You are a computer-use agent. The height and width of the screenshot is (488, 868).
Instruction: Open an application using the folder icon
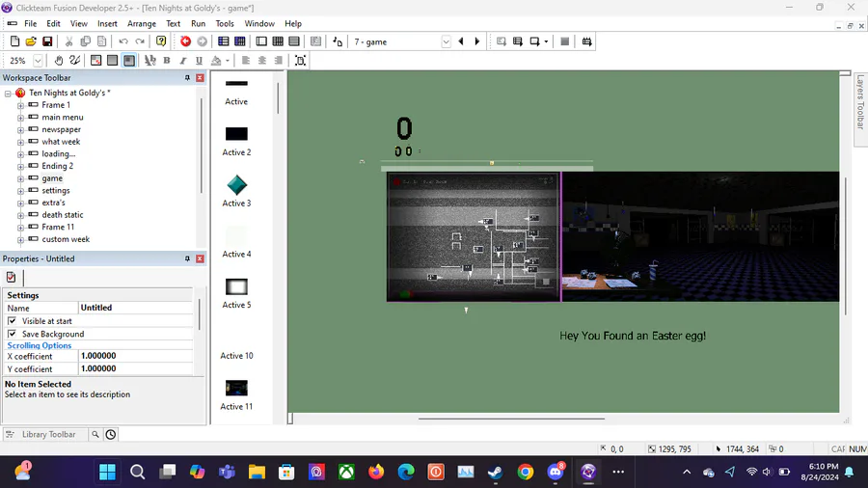31,41
